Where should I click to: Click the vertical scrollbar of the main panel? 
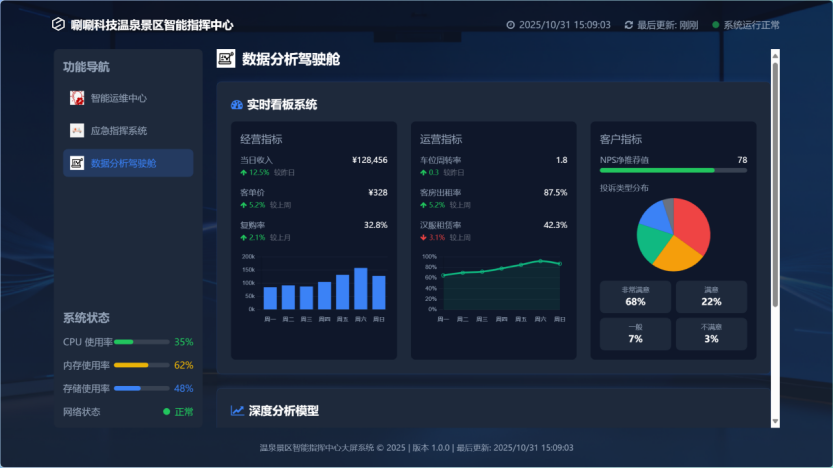[774, 180]
